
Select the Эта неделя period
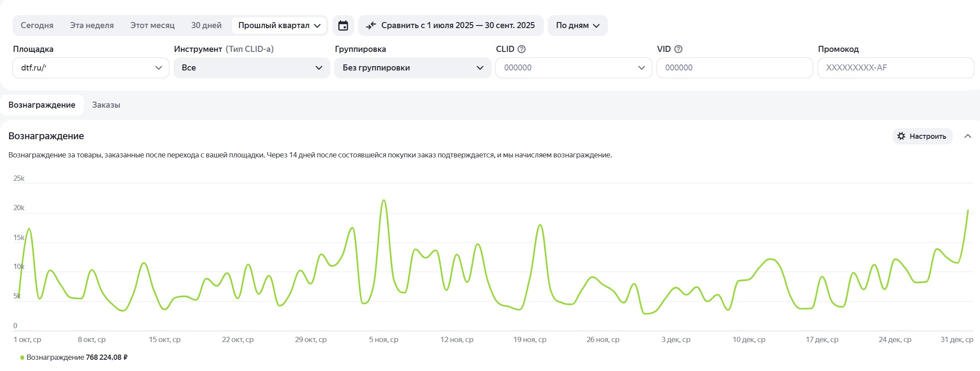tap(92, 26)
